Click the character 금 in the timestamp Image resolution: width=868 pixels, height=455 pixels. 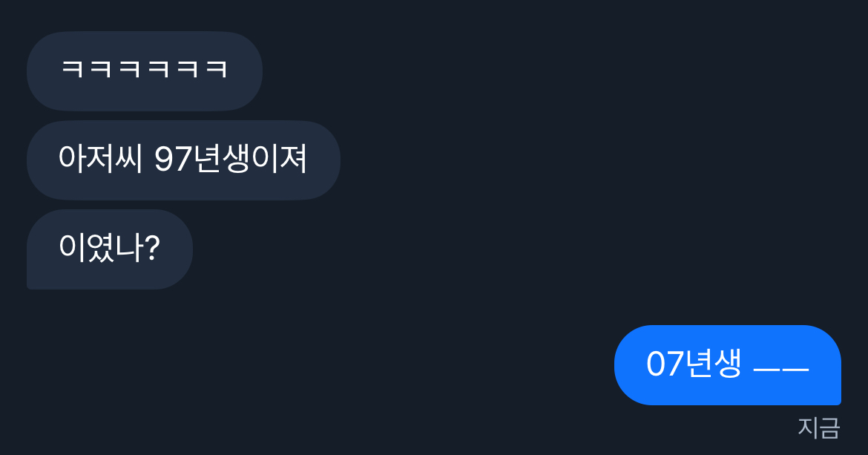point(829,428)
